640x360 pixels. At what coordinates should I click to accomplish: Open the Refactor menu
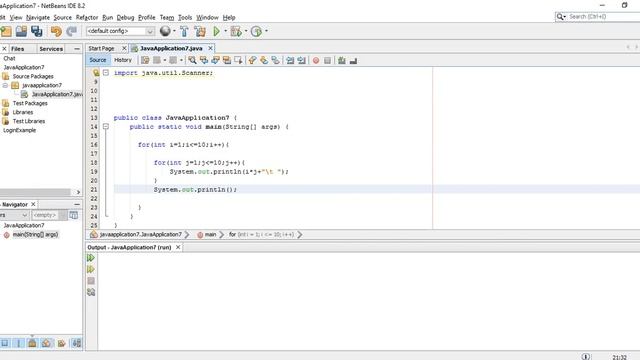pos(87,18)
